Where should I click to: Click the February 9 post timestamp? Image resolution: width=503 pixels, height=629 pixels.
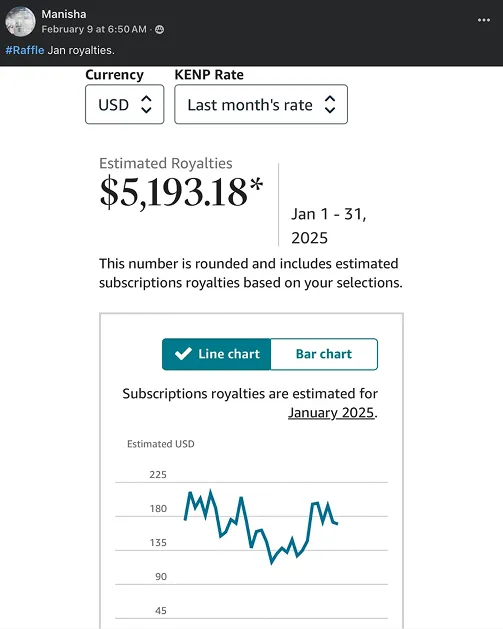pyautogui.click(x=94, y=29)
